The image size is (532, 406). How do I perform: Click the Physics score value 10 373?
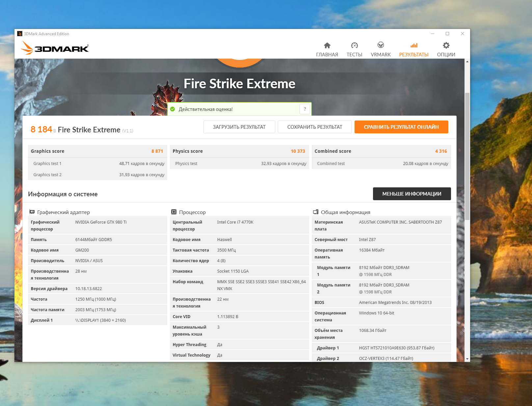[x=298, y=151]
